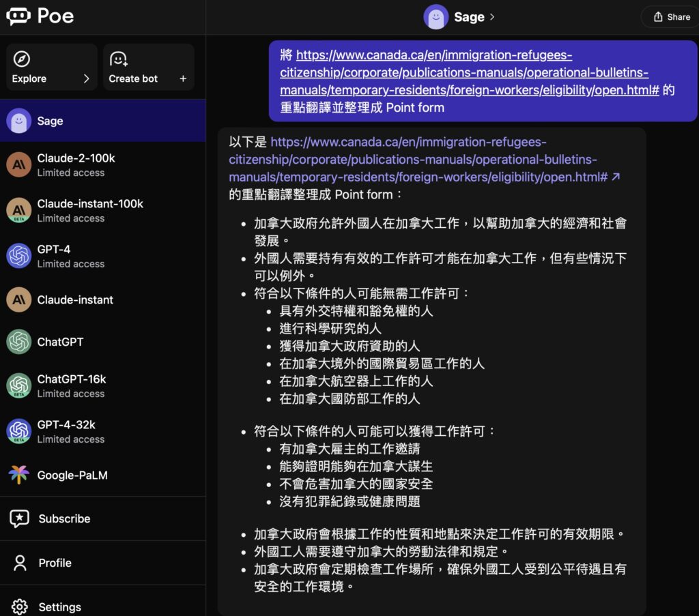
Task: Click the Poe wordmark text
Action: (55, 16)
